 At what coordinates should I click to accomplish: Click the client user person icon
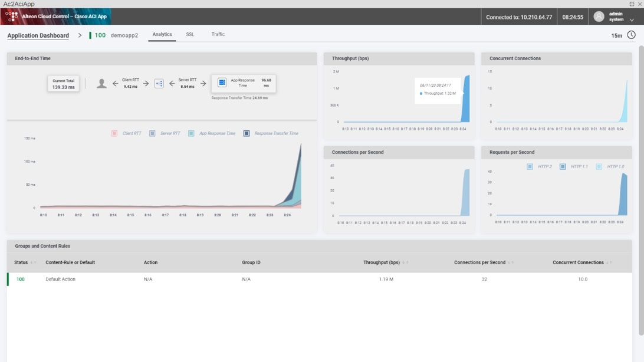pyautogui.click(x=101, y=84)
